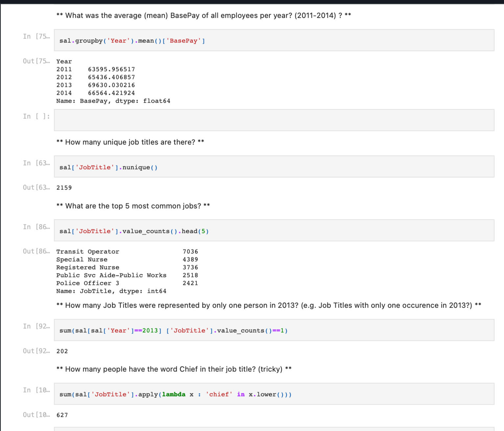Screen dimensions: 504x431
Task: Select the In [86 input prompt label
Action: 36,227
